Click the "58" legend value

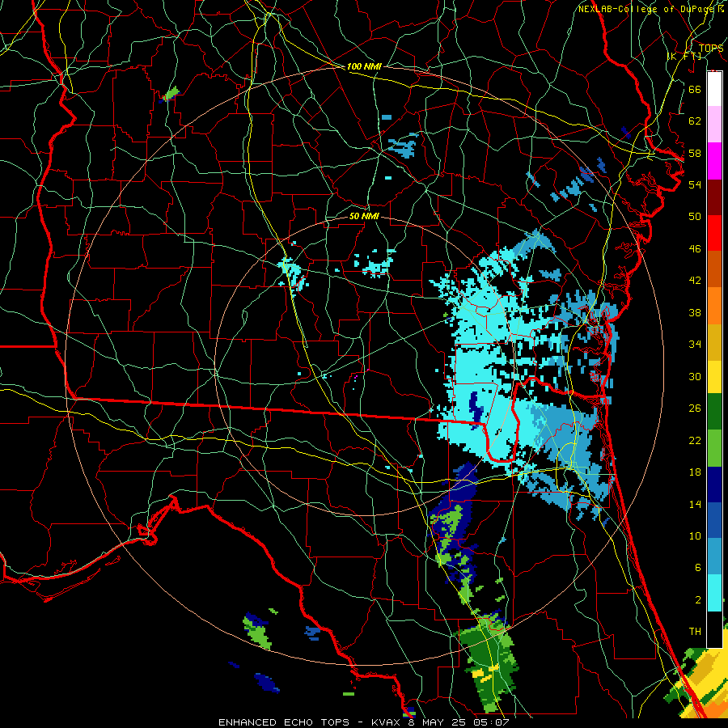pyautogui.click(x=695, y=153)
